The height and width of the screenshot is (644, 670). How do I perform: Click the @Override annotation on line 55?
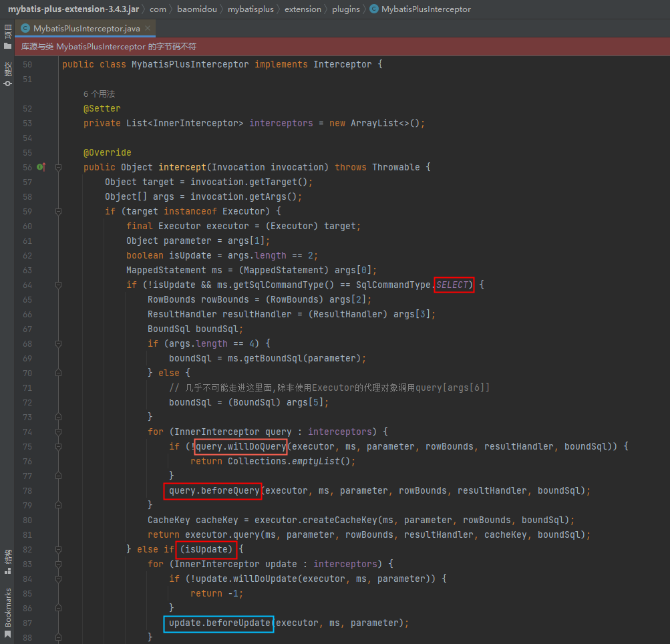(108, 152)
